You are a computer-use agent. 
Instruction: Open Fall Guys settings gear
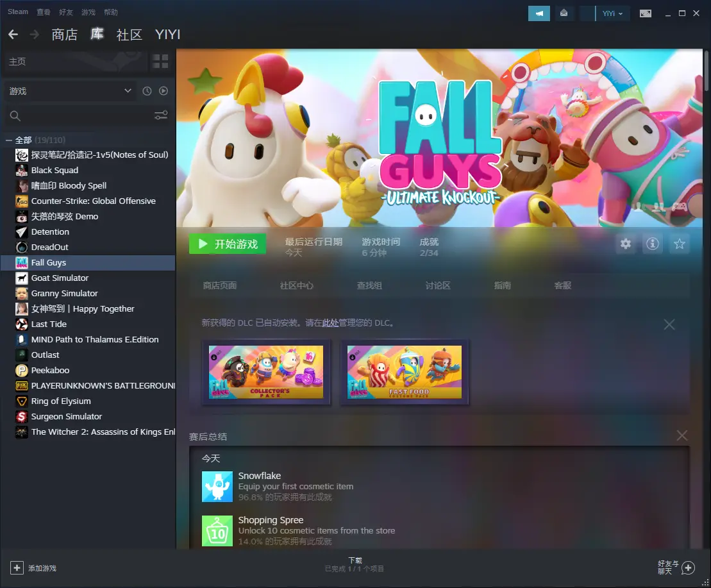(625, 244)
